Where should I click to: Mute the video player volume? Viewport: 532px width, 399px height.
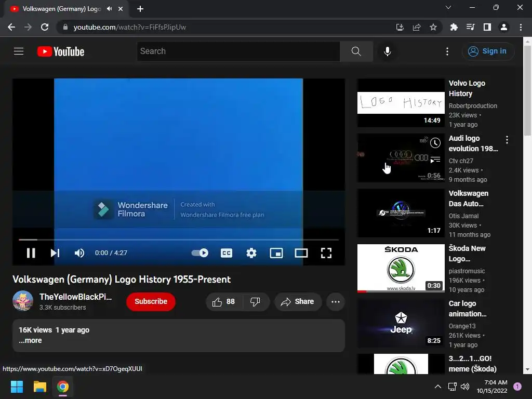(x=79, y=253)
